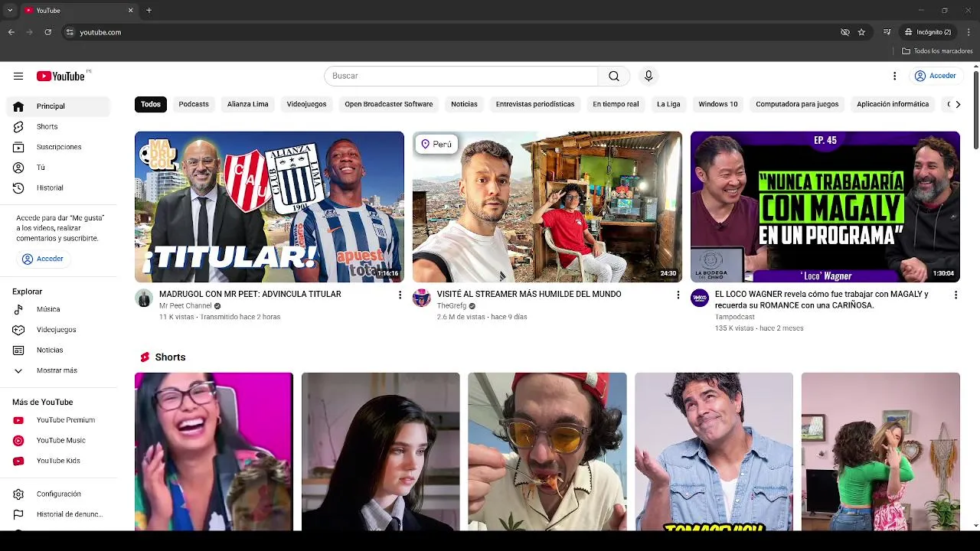Reload the page in browser

point(47,32)
